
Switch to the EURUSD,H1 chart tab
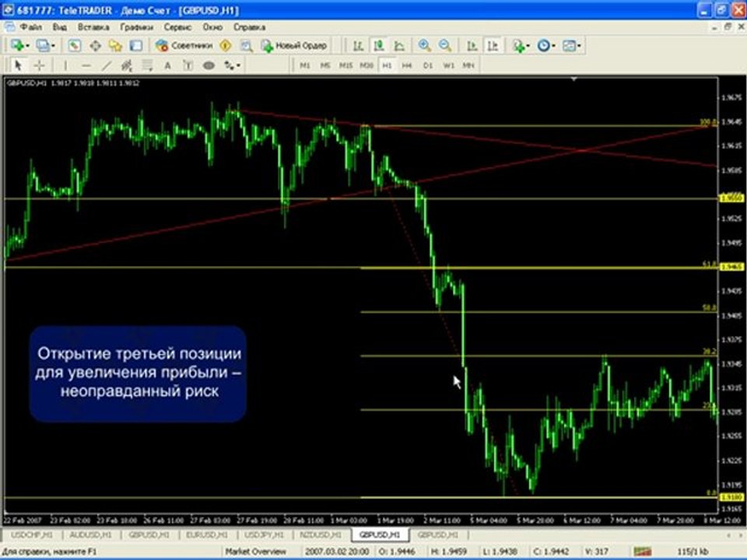(207, 535)
